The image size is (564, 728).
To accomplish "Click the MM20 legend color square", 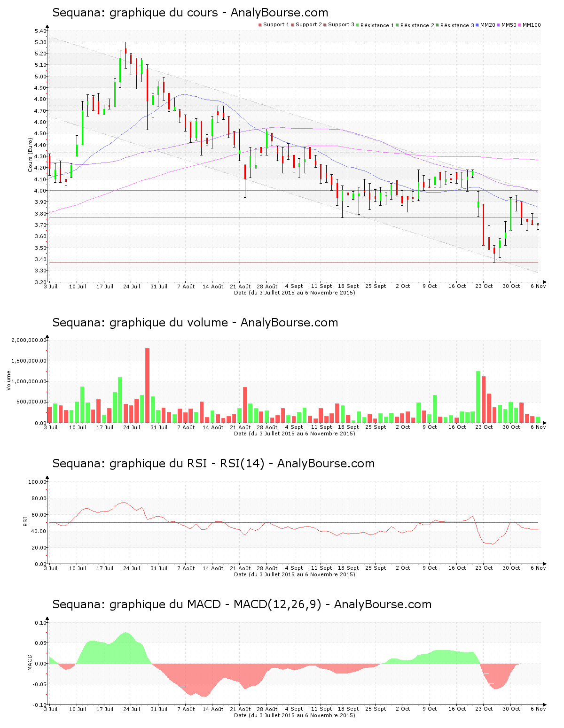I will pos(478,25).
